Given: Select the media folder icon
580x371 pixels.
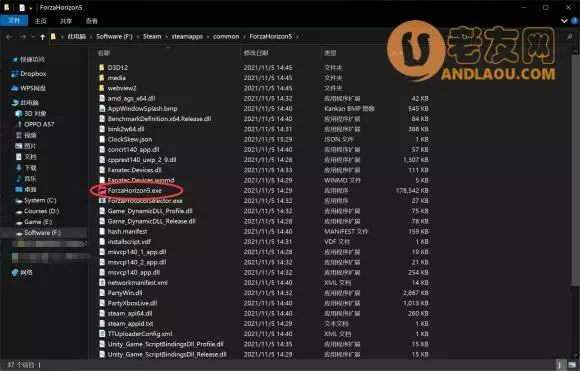Looking at the screenshot, I should [102, 78].
